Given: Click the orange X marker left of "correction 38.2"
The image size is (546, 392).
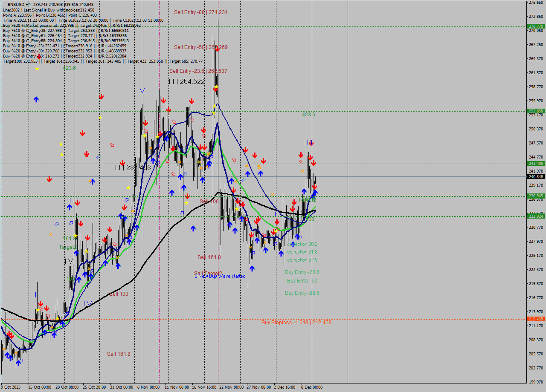Looking at the screenshot, I should click(265, 242).
